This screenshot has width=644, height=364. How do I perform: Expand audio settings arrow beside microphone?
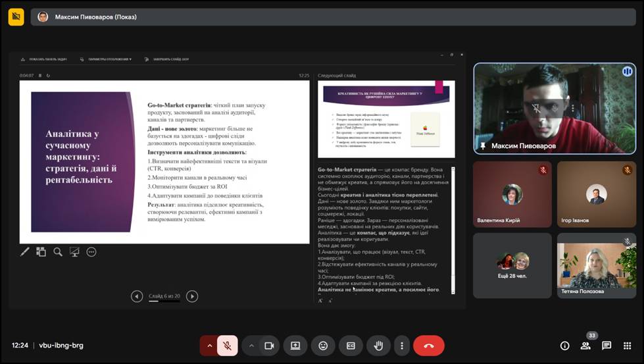click(209, 346)
